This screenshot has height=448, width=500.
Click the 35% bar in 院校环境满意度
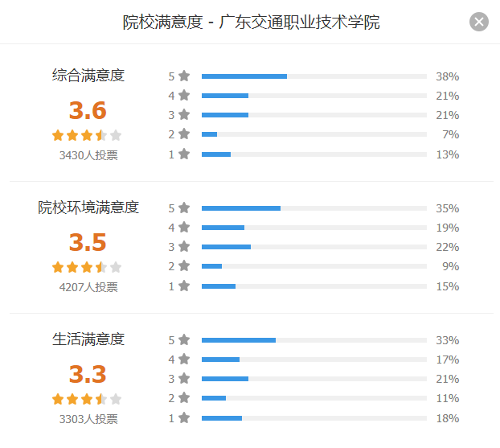[x=314, y=208]
